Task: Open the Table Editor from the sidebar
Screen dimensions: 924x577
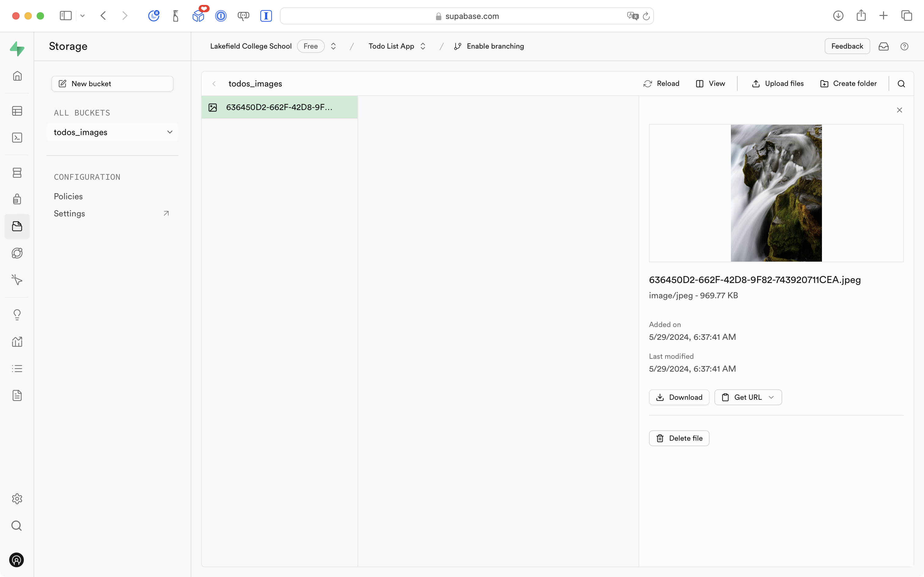Action: coord(17,111)
